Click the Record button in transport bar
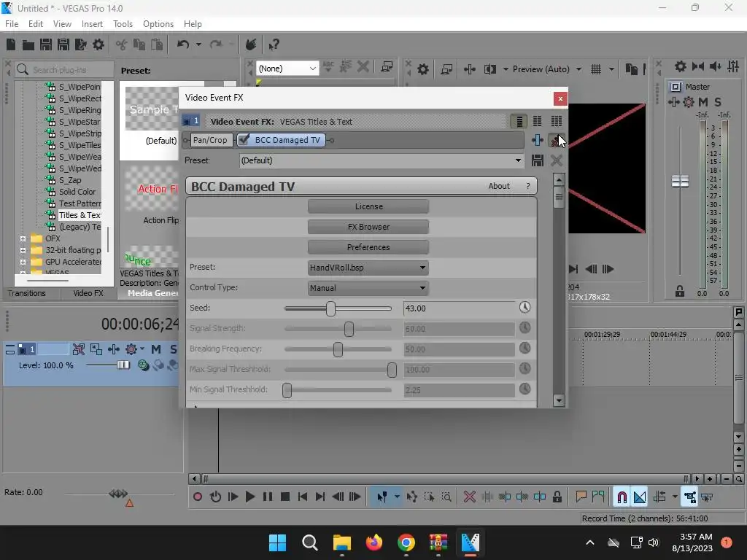Viewport: 747px width, 560px height. pyautogui.click(x=197, y=497)
